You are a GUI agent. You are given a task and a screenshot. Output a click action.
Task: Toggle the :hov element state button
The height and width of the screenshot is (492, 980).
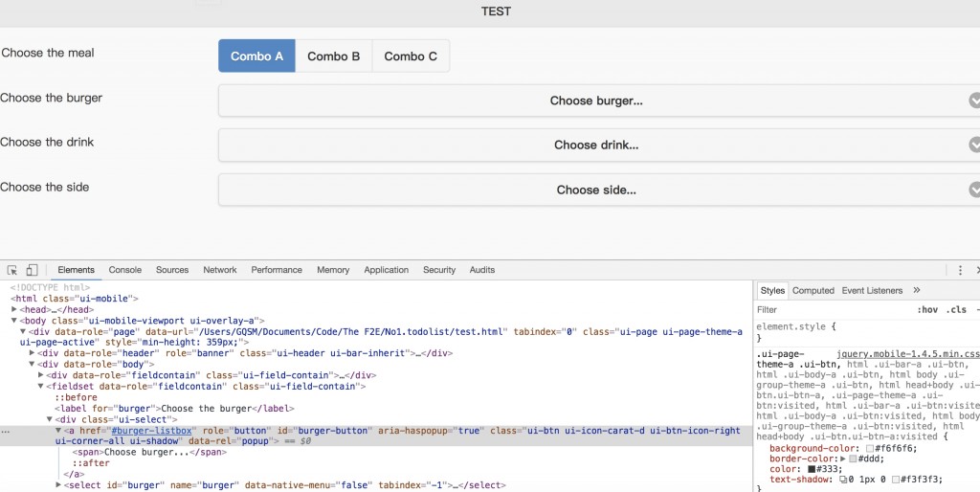point(926,310)
